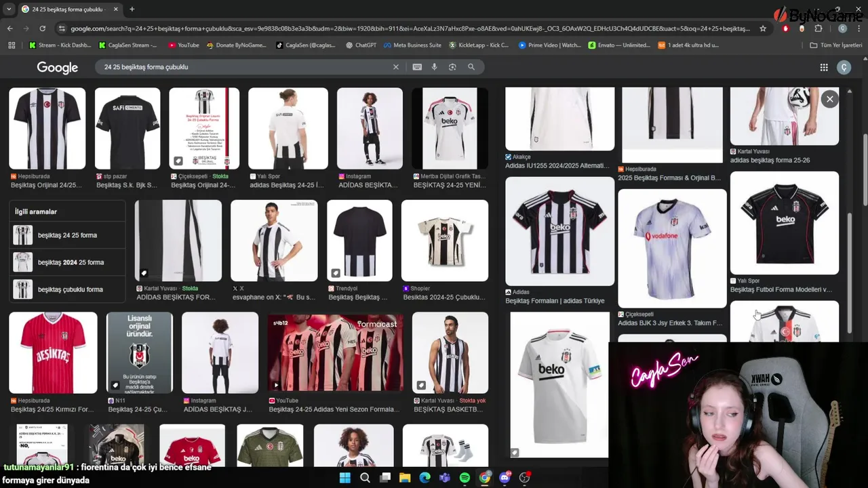Click the magnifier search button
The width and height of the screenshot is (868, 488).
(471, 67)
